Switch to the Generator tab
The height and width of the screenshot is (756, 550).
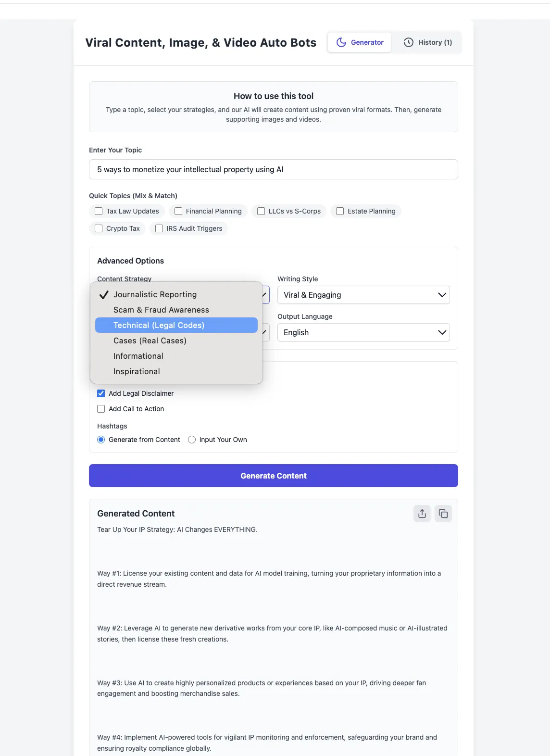click(360, 42)
